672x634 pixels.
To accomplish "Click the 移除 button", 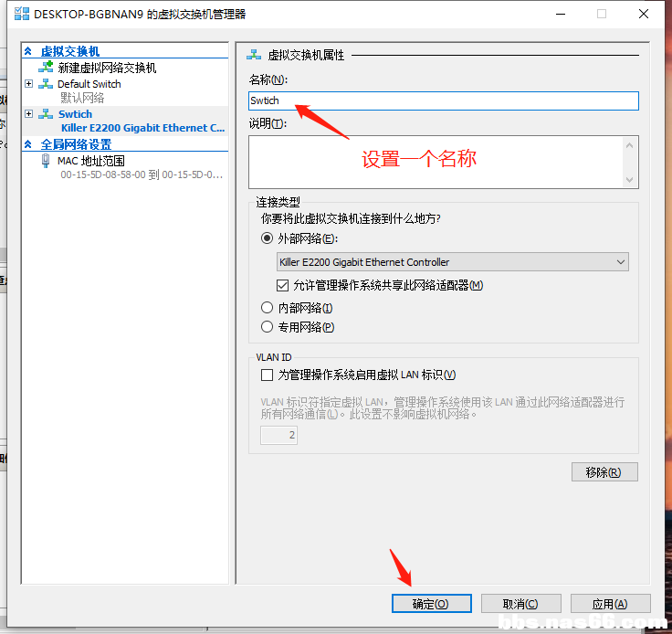I will click(604, 472).
